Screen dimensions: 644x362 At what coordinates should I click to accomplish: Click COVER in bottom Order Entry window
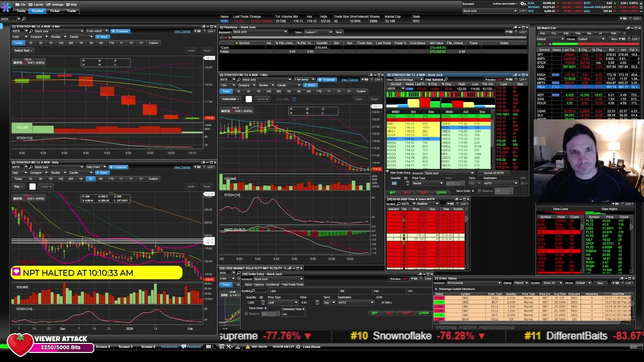coord(424,313)
